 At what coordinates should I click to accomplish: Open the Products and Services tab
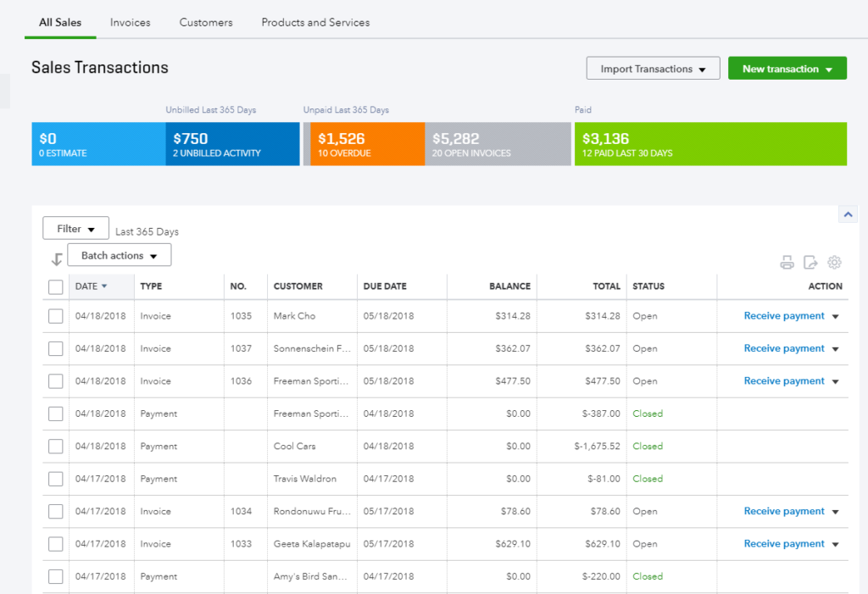tap(315, 22)
